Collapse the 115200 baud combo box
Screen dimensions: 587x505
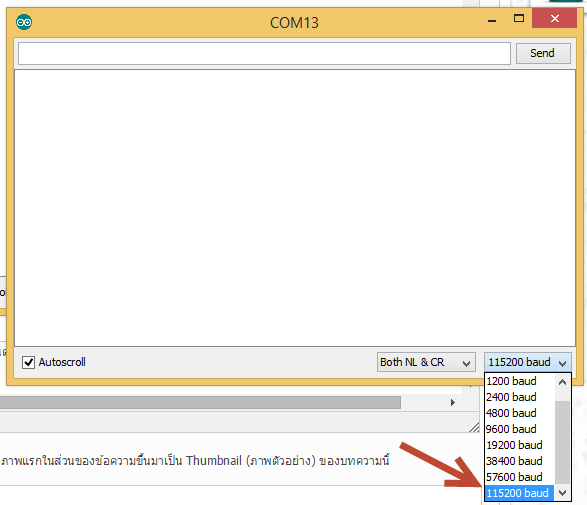(528, 362)
